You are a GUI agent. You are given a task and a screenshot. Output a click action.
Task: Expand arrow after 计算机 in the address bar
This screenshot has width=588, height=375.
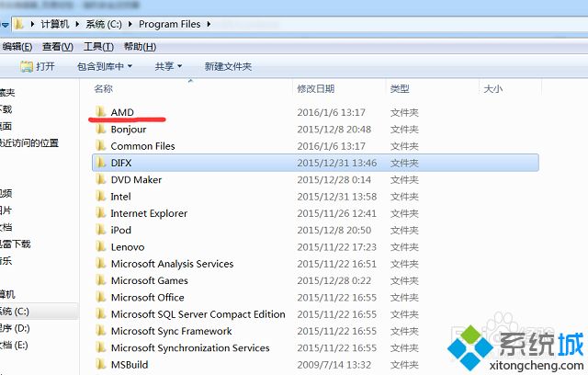(77, 25)
